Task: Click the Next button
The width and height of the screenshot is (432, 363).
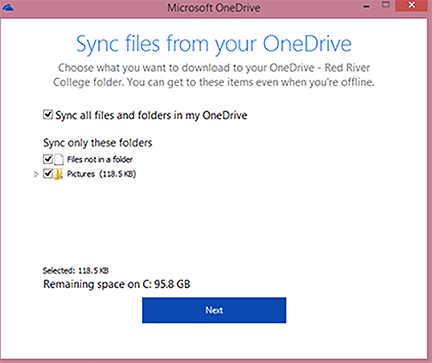Action: click(x=214, y=310)
